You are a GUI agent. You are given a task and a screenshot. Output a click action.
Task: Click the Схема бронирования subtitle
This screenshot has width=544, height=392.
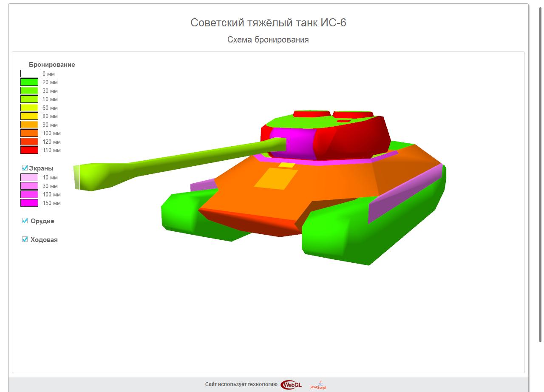point(268,40)
